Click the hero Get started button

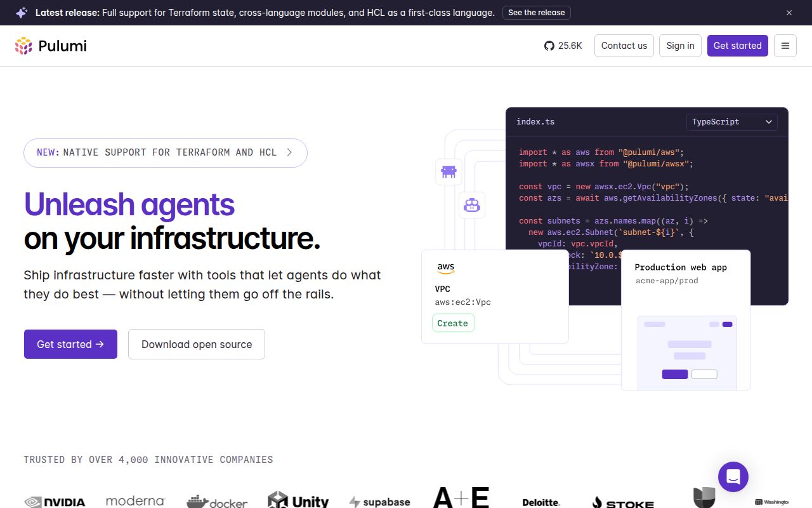pyautogui.click(x=70, y=344)
